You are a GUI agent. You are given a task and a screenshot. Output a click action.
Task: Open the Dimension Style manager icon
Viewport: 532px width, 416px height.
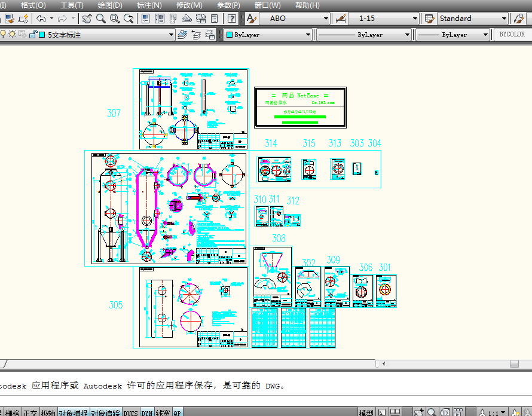341,19
